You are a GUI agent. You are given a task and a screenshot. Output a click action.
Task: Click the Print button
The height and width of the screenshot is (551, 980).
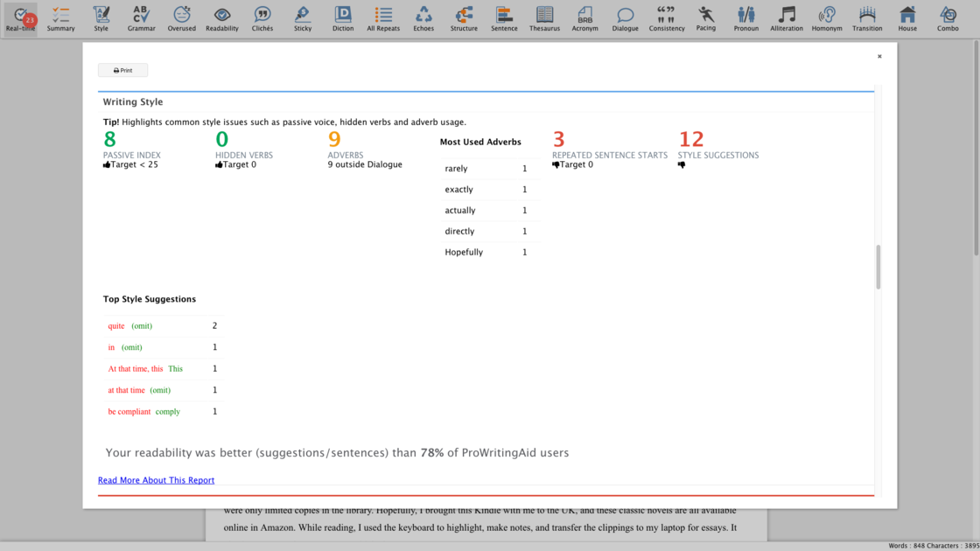122,70
